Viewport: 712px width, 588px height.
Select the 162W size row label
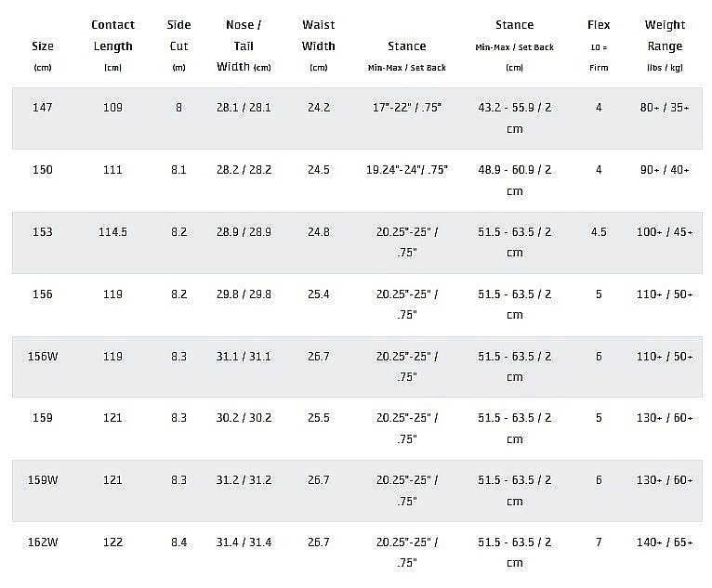click(42, 542)
